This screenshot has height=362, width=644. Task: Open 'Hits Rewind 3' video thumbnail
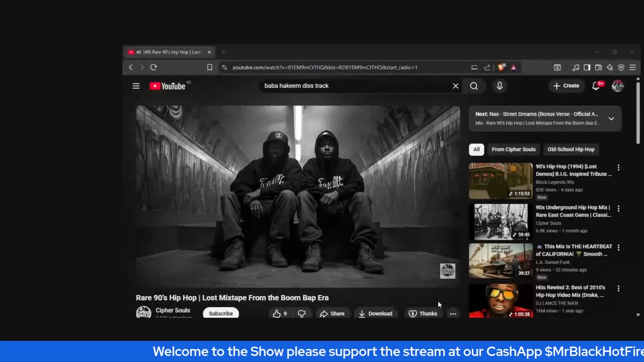[x=501, y=301]
